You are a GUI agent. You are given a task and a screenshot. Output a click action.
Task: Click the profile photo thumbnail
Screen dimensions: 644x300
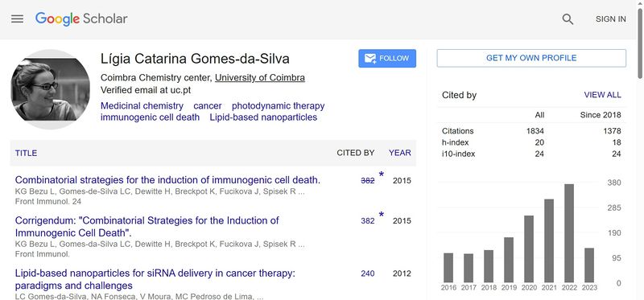pos(50,89)
